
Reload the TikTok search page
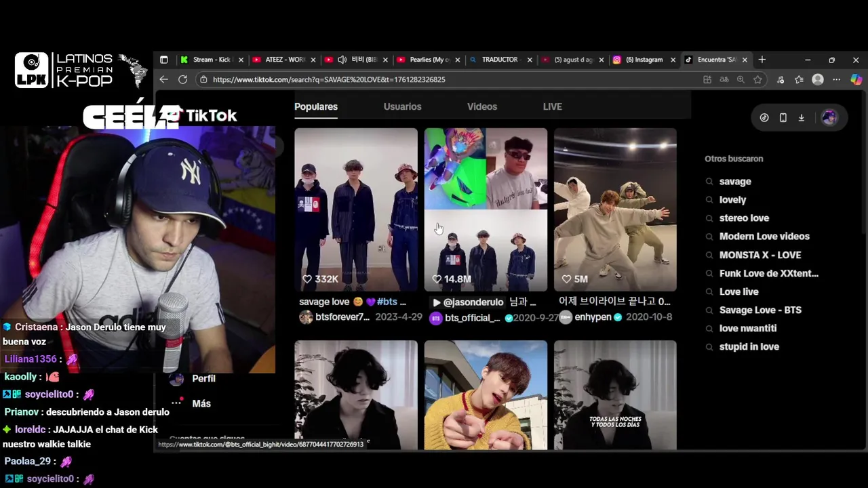pyautogui.click(x=182, y=79)
